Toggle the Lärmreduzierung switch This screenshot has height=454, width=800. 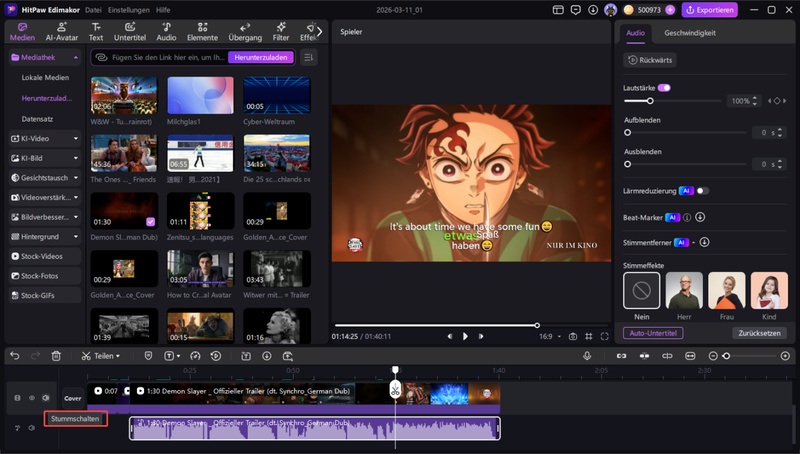click(703, 191)
